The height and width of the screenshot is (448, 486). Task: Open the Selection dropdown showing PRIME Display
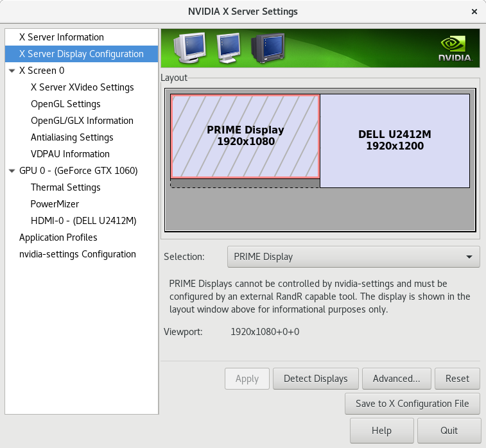pos(353,257)
